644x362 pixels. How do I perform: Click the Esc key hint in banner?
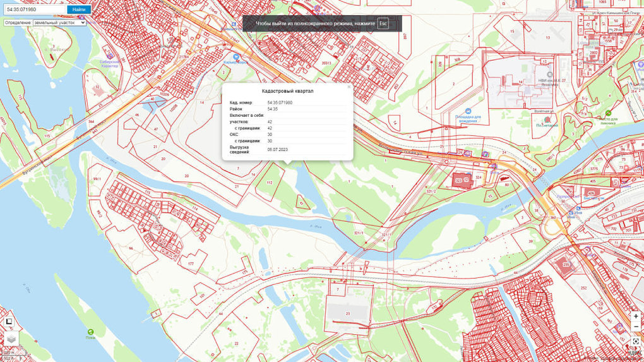383,23
